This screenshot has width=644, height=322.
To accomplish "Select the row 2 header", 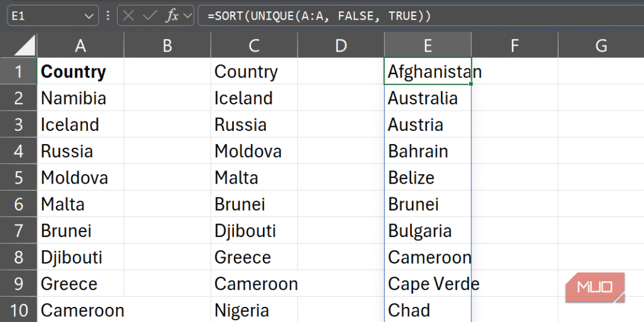I will tap(18, 97).
